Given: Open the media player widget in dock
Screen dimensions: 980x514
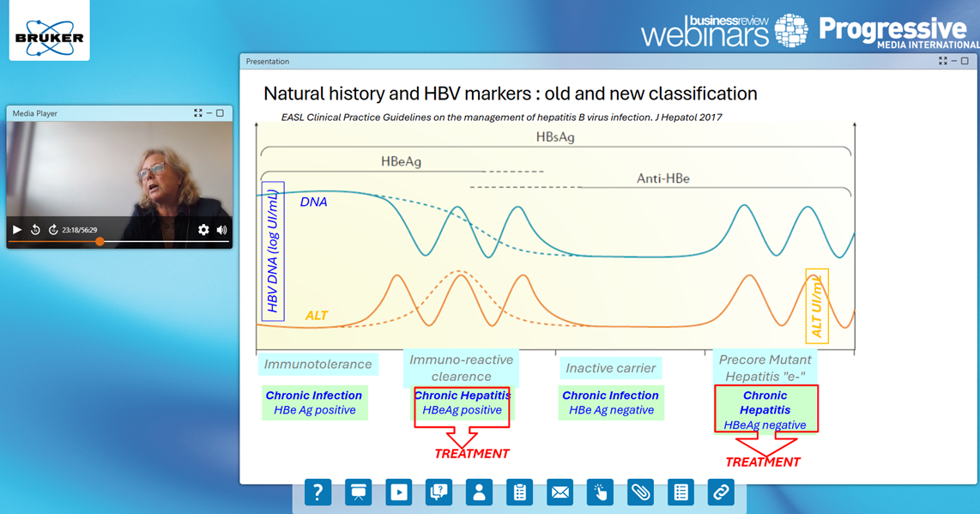Looking at the screenshot, I should click(398, 493).
